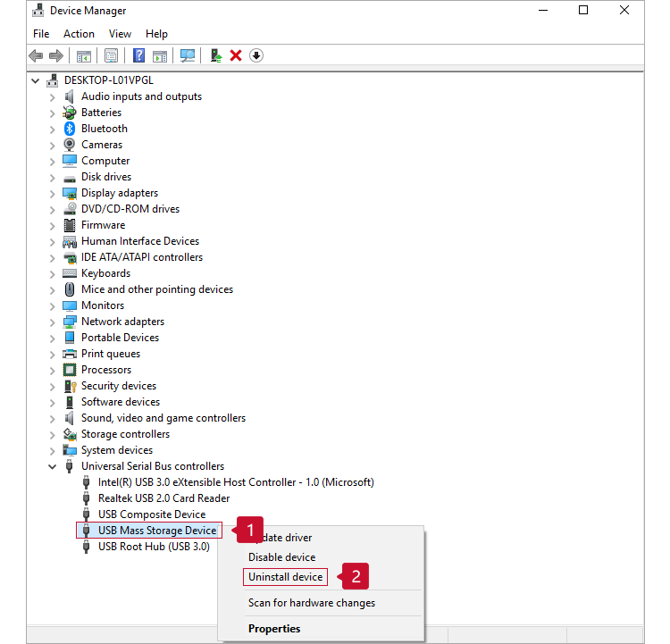Choose Uninstall device from context menu
Screen dimensions: 670x644
[x=286, y=577]
